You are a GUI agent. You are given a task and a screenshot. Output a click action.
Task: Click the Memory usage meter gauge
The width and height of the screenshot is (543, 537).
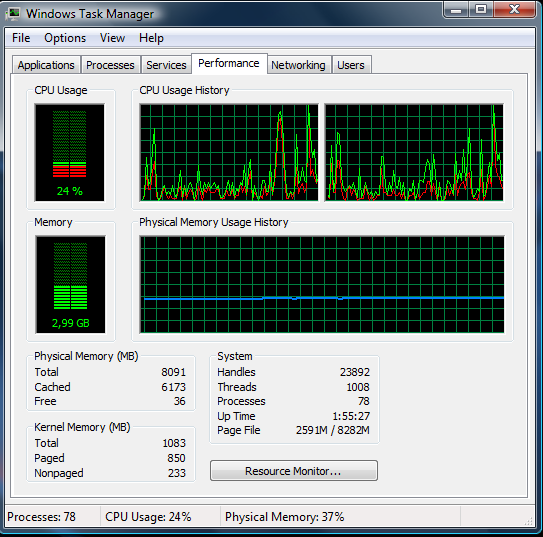tap(70, 285)
